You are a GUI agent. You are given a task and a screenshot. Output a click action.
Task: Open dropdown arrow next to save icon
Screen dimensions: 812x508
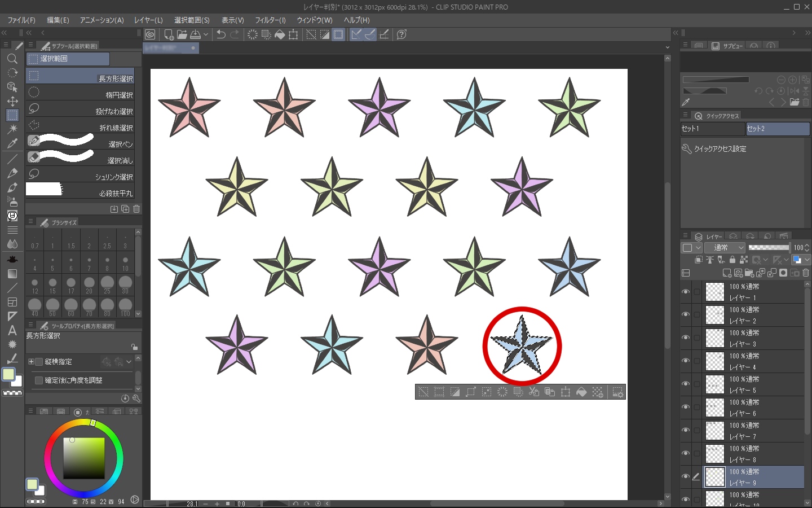click(x=206, y=34)
